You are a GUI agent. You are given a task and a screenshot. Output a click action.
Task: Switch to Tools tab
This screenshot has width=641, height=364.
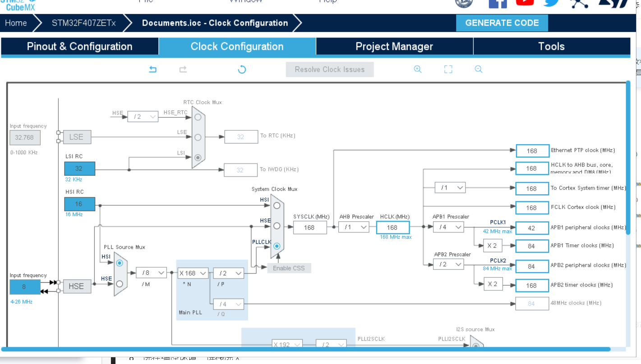pyautogui.click(x=552, y=46)
